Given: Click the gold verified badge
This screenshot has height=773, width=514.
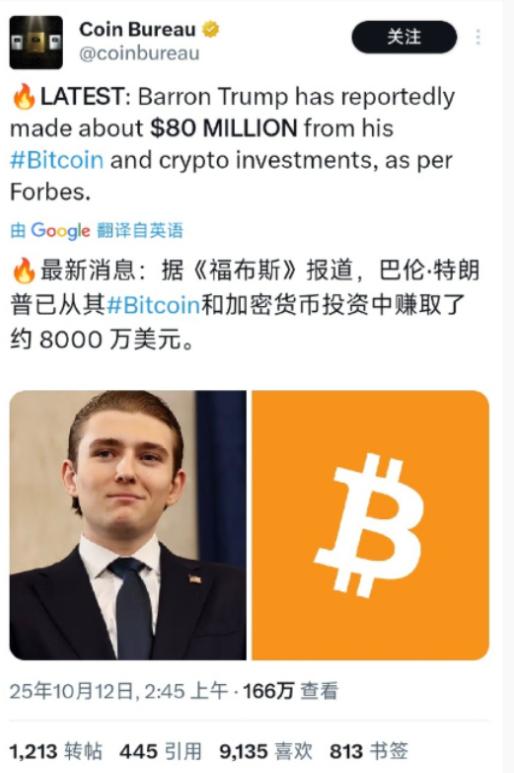Looking at the screenshot, I should (211, 30).
